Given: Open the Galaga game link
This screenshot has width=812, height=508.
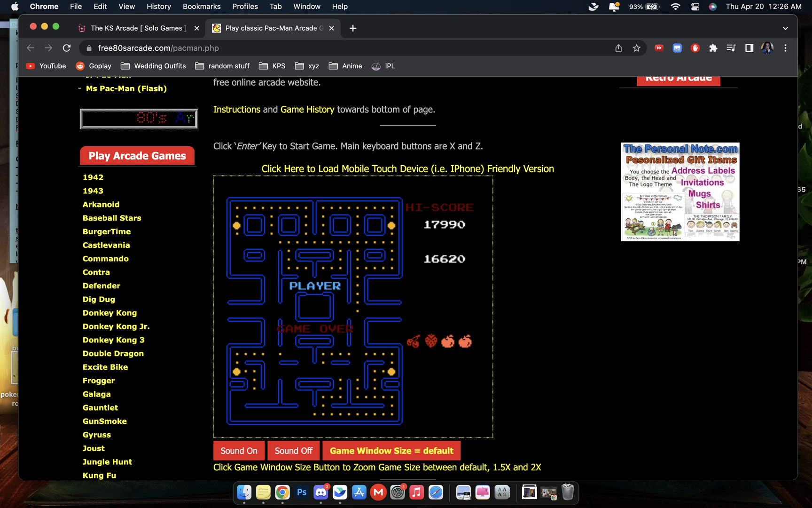Looking at the screenshot, I should [x=97, y=394].
